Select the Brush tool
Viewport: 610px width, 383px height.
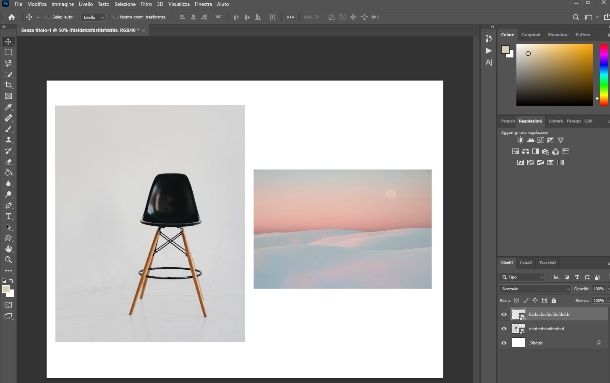(9, 129)
